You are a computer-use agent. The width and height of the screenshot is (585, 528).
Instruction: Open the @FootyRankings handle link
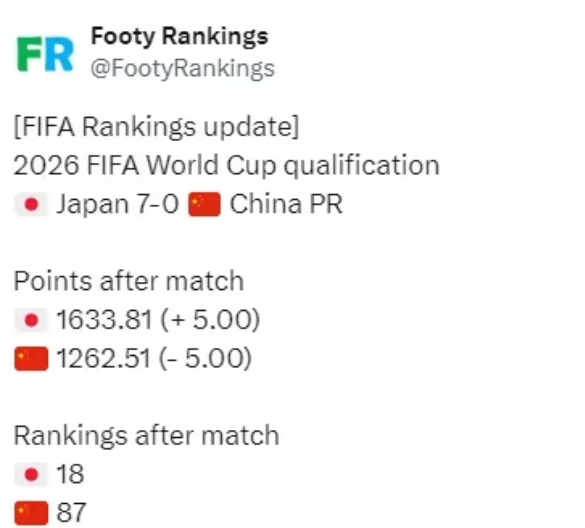pyautogui.click(x=182, y=69)
